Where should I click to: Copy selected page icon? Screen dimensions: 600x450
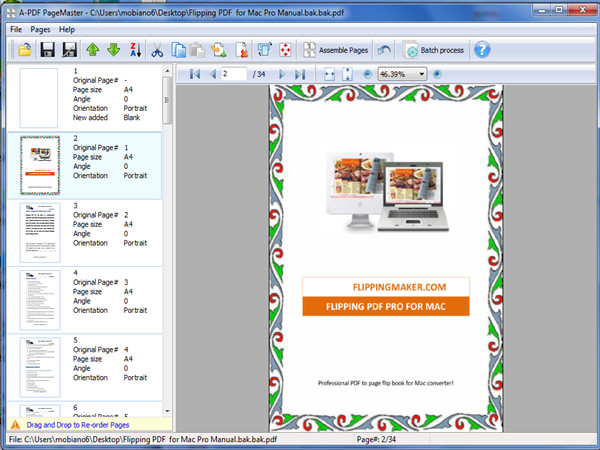pos(178,50)
